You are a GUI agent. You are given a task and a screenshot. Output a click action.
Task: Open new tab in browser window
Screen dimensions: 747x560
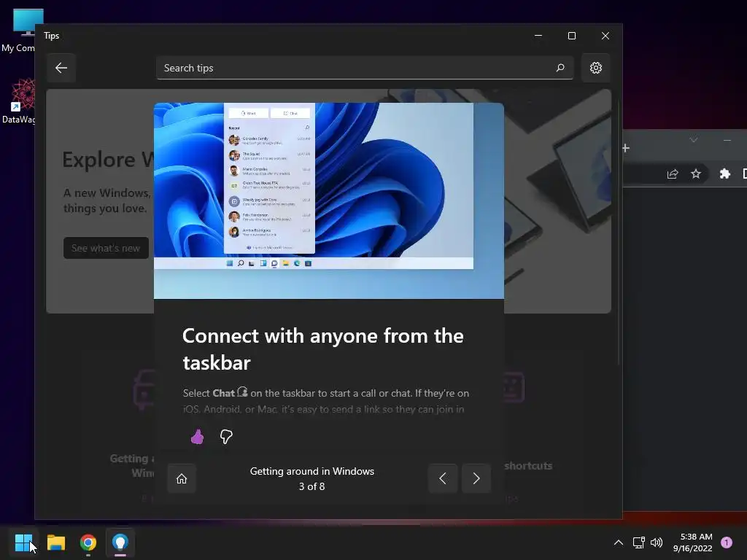click(626, 148)
